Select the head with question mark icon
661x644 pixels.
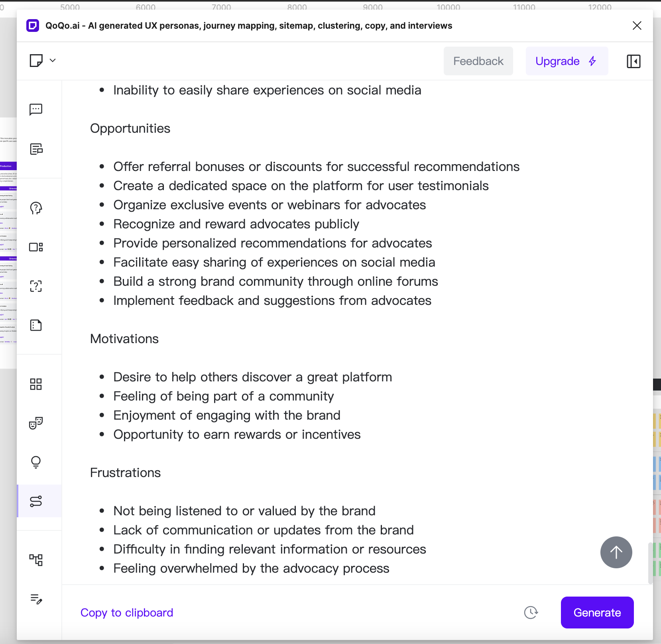[x=36, y=208]
